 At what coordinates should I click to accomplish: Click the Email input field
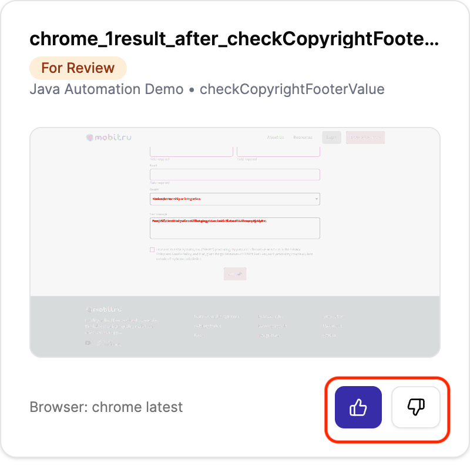tap(234, 174)
